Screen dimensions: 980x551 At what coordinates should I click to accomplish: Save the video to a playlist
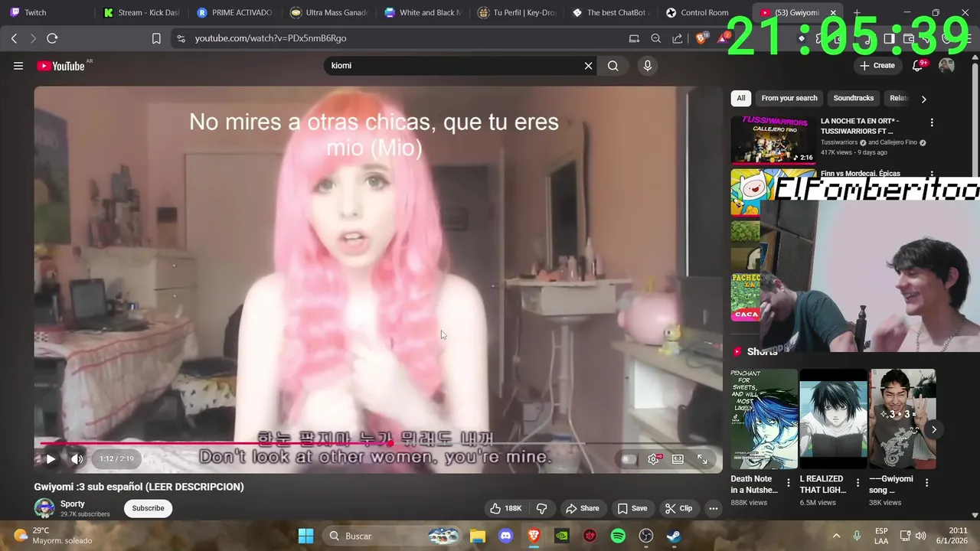point(632,508)
